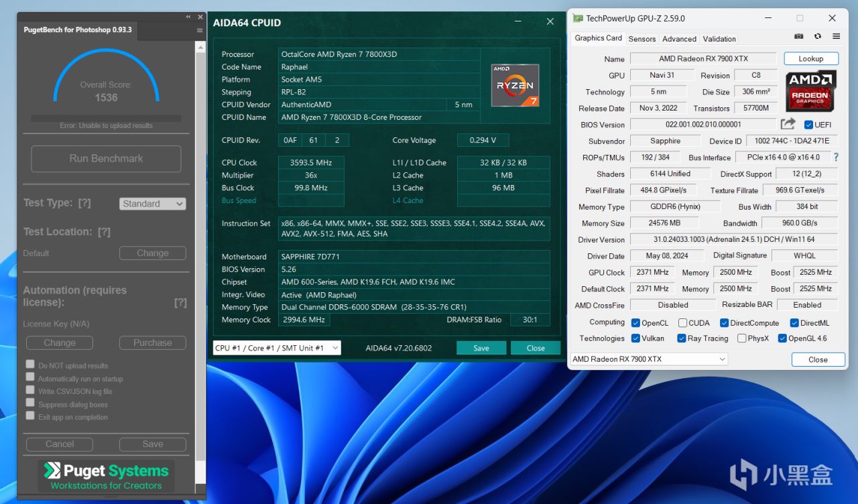Toggle the UEFI checkbox in GPU-Z
The image size is (858, 504).
coord(808,125)
